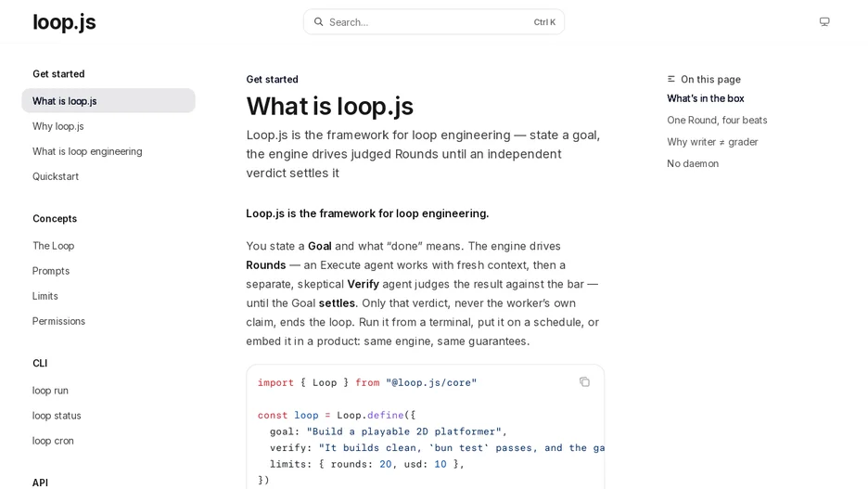
Task: Open the Permissions page
Action: point(58,321)
